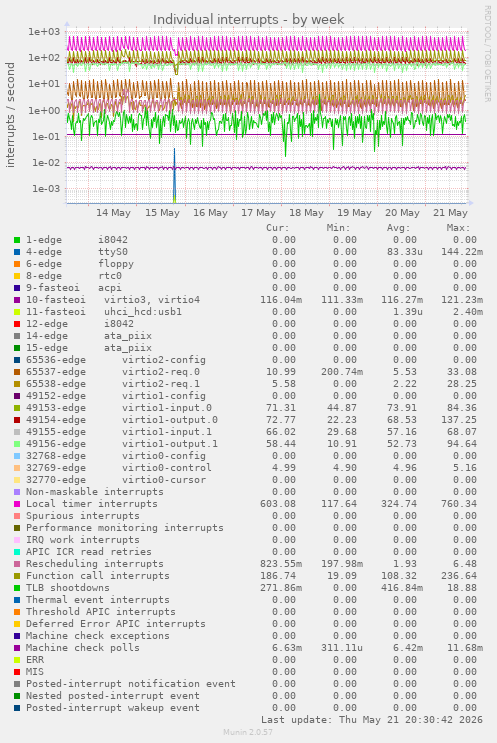497x743 pixels.
Task: Click the 15 May label on time axis
Action: (162, 213)
